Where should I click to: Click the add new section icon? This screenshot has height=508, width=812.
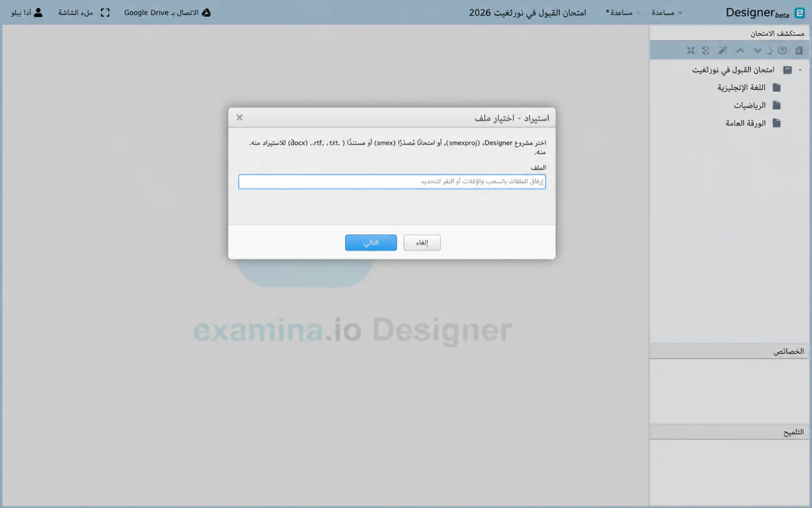pos(799,50)
